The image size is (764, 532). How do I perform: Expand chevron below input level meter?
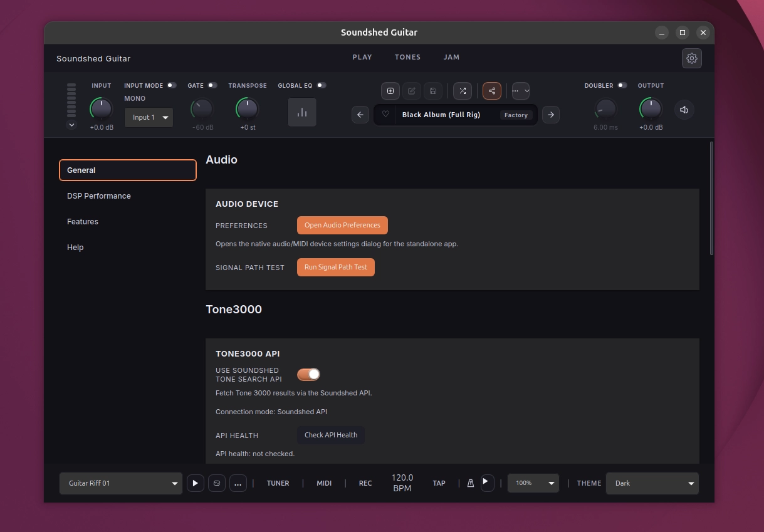[71, 125]
